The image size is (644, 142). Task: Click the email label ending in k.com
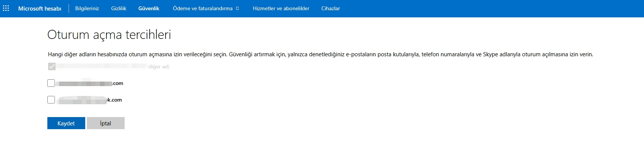tap(89, 100)
